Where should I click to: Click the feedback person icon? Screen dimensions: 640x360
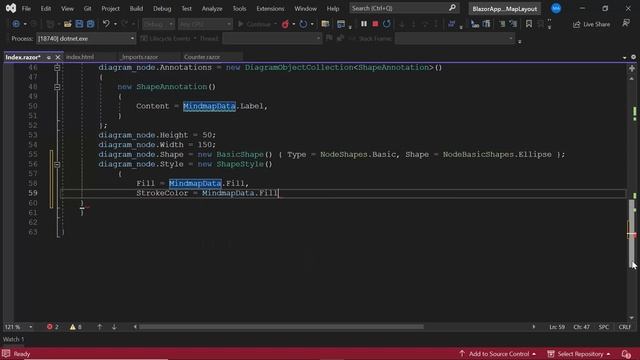pos(626,23)
